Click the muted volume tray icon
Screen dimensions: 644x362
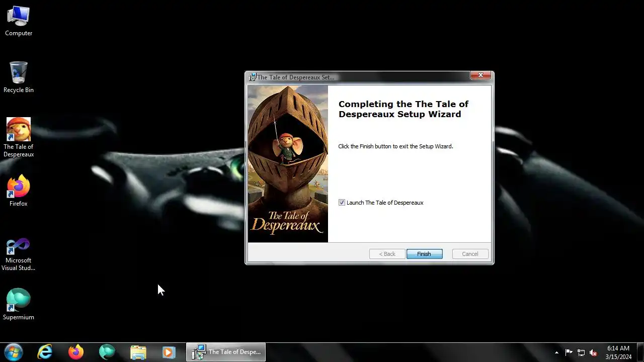point(593,352)
